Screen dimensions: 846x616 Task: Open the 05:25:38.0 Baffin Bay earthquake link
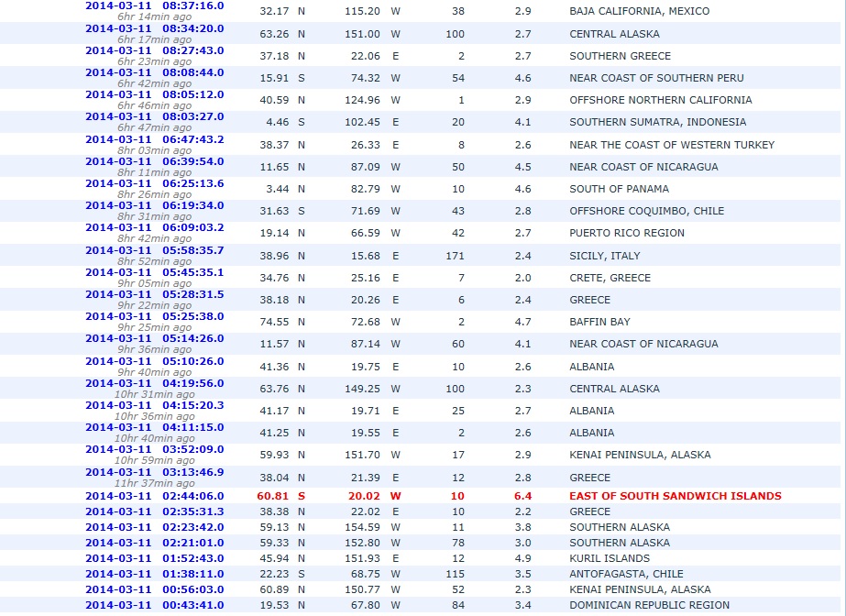coord(154,316)
